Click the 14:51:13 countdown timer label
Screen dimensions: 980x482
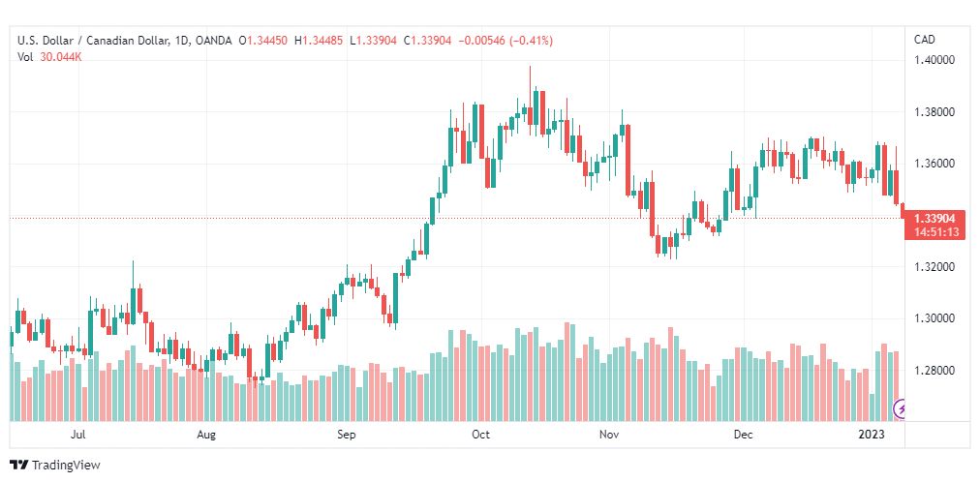(935, 231)
